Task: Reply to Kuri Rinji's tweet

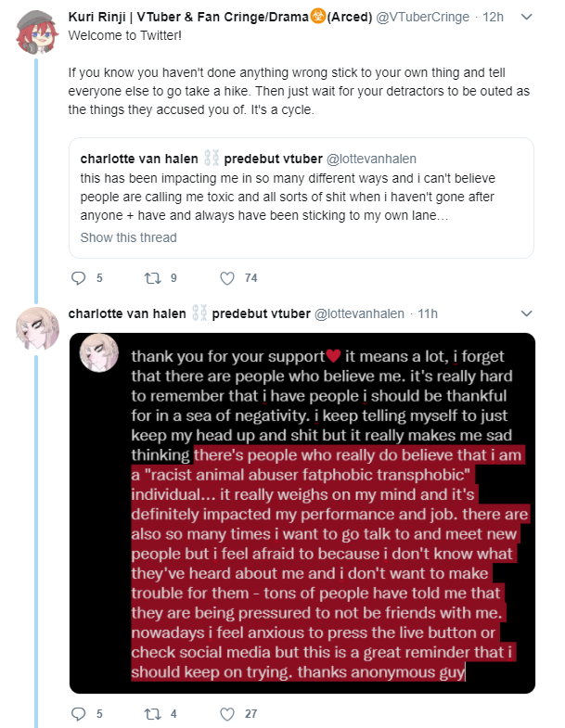Action: point(79,278)
